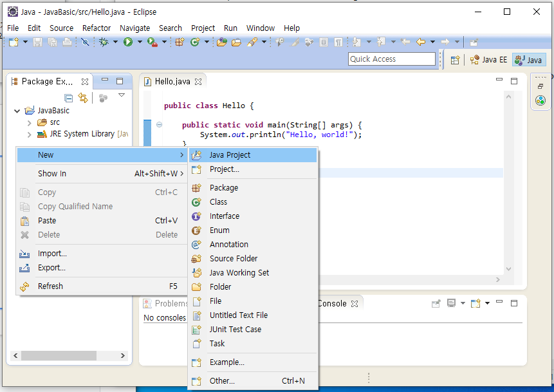Click the Open Type toolbar icon
Viewport: 554px width, 392px height.
[222, 42]
